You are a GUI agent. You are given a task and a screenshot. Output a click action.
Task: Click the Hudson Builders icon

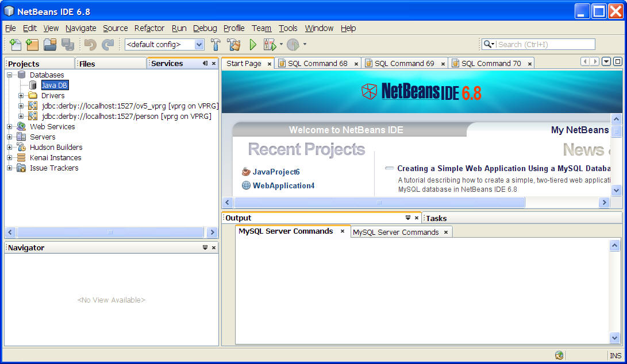22,148
